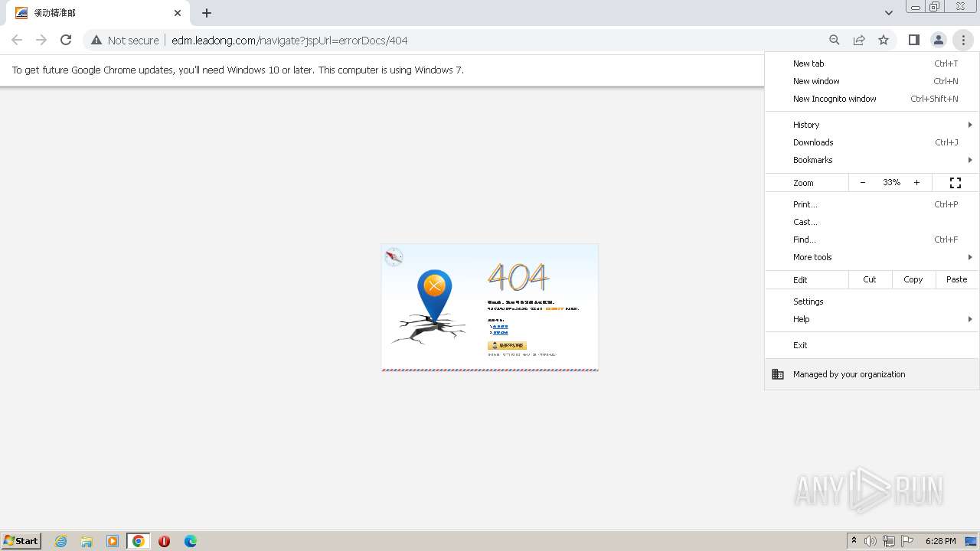The height and width of the screenshot is (551, 980).
Task: Open Downloads from menu
Action: pyautogui.click(x=872, y=142)
